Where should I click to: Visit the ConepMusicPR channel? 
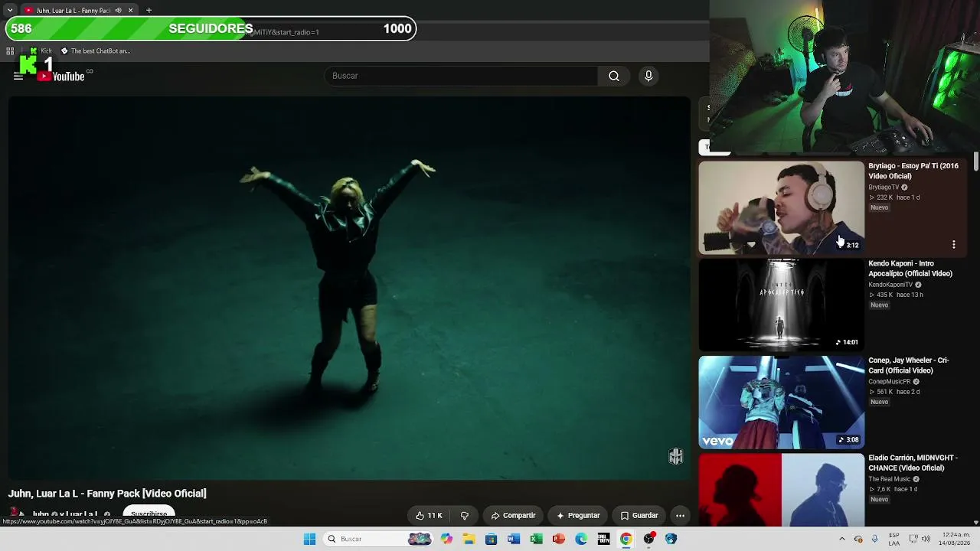click(890, 382)
